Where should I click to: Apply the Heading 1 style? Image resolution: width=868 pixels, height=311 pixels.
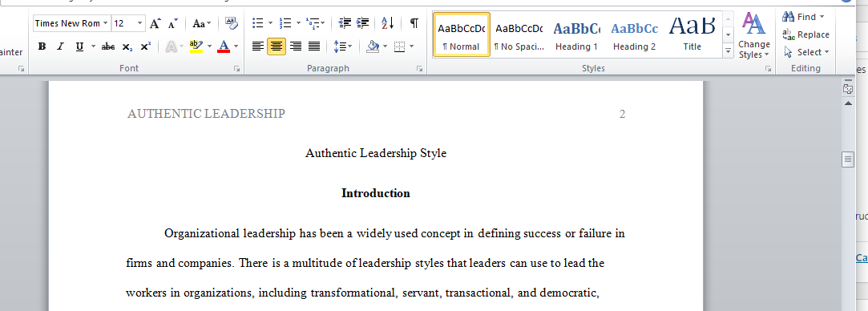[576, 34]
